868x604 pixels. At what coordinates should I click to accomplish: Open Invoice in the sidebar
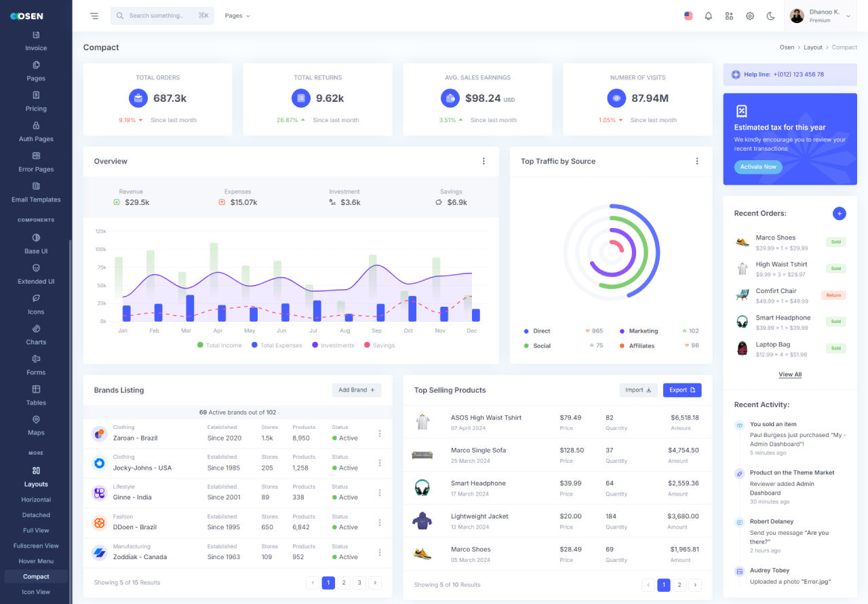coord(36,41)
